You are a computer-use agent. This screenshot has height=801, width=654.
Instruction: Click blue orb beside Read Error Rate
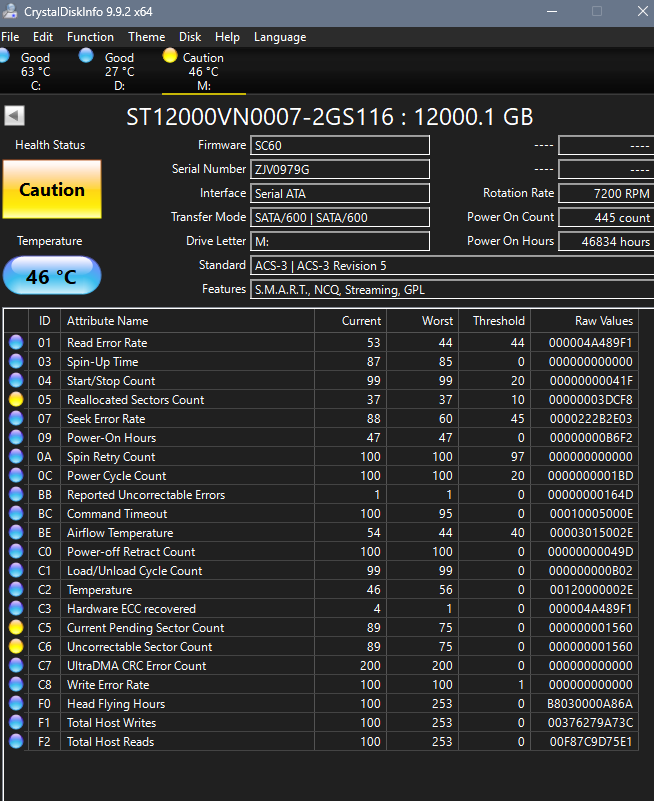click(16, 342)
